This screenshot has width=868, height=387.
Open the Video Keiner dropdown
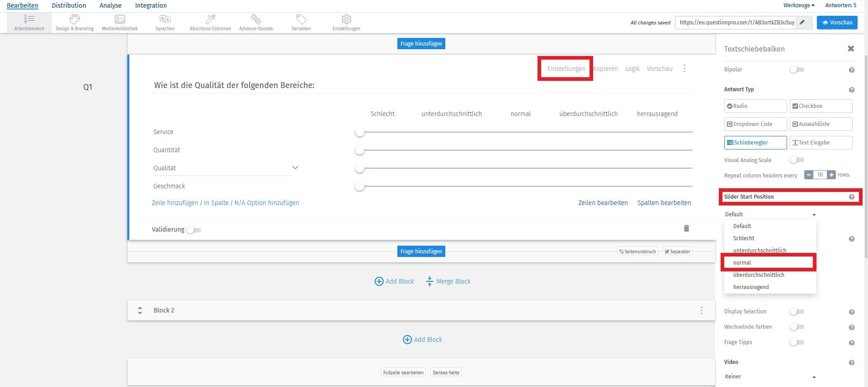770,377
